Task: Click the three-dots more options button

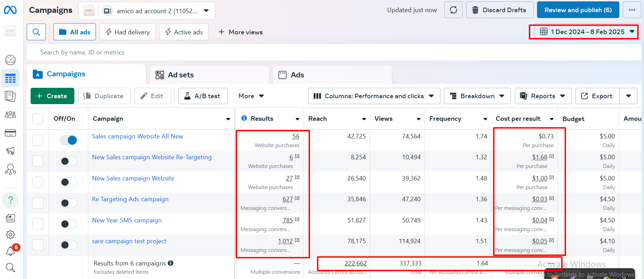Action: (632, 10)
